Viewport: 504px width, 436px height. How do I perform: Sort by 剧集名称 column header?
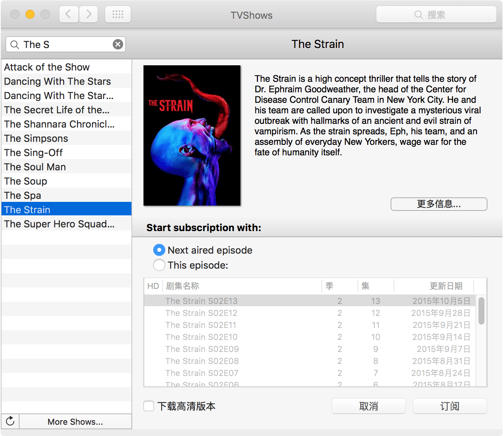pyautogui.click(x=242, y=286)
